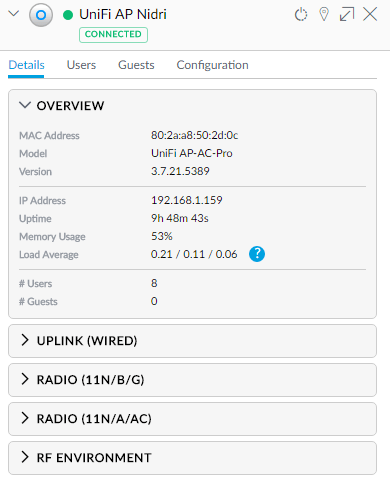Expand the RADIO (11N/B/G) section
Image resolution: width=390 pixels, height=483 pixels.
pyautogui.click(x=192, y=380)
